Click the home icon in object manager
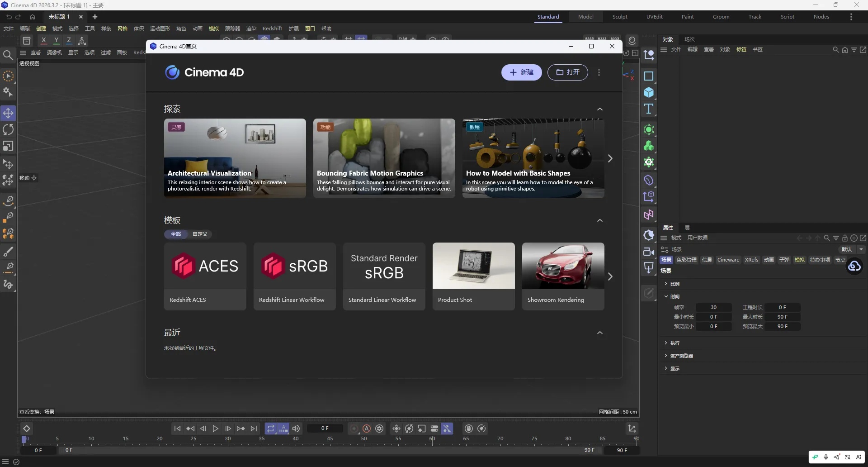Viewport: 868px width, 467px height. 845,50
